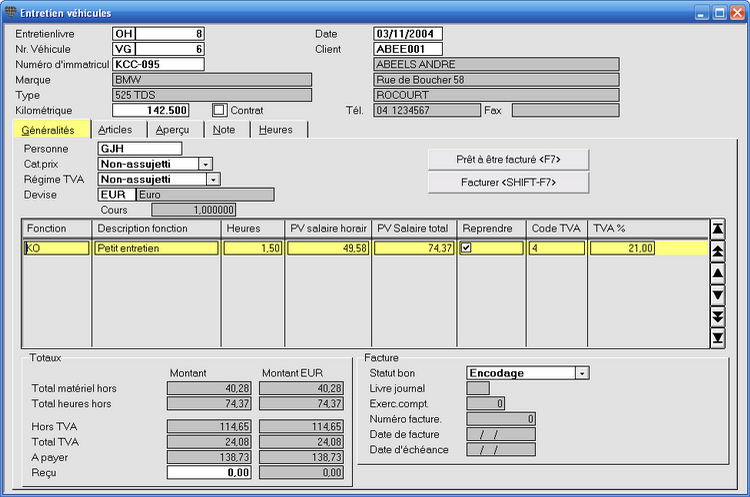Click the window icon in the title bar
The width and height of the screenshot is (750, 497).
[x=10, y=11]
